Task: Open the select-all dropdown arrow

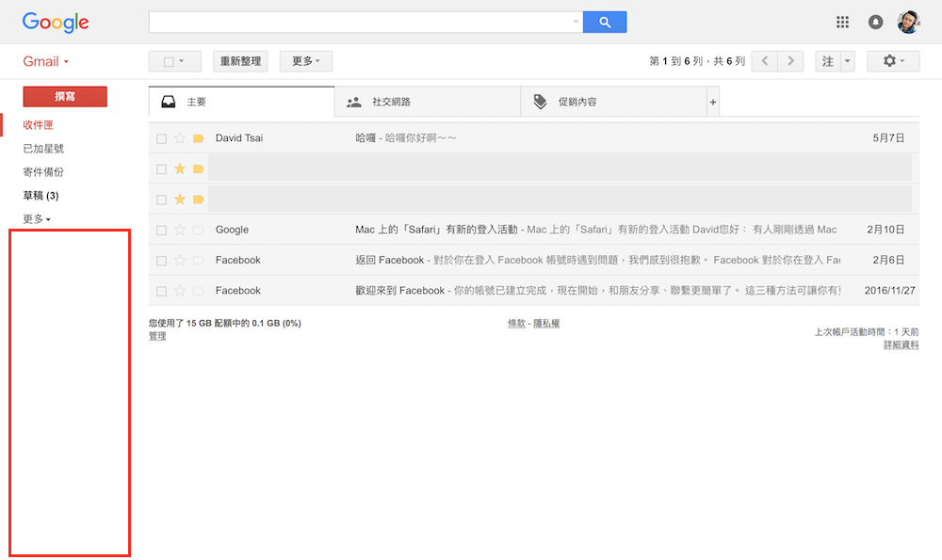Action: point(187,60)
